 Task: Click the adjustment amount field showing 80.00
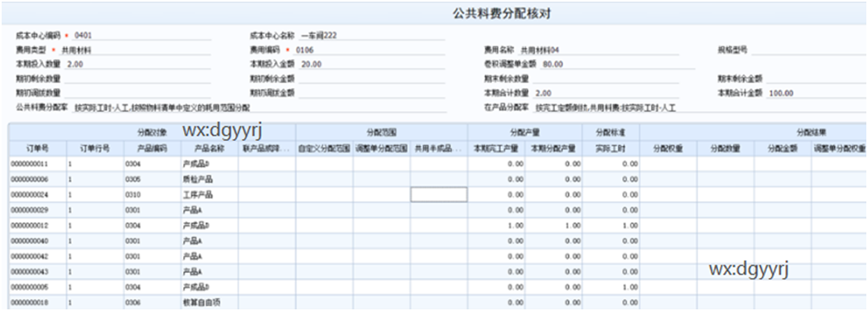[618, 65]
